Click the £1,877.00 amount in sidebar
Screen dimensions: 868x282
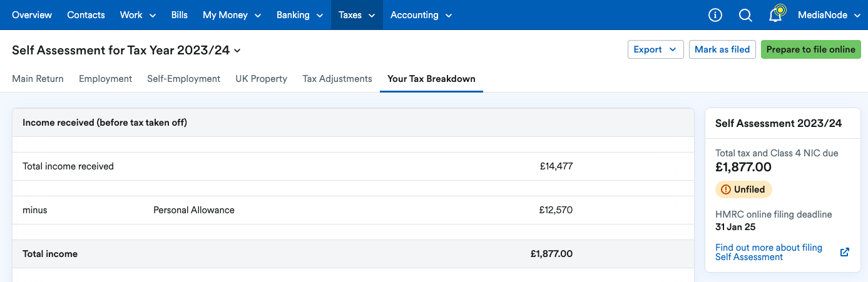pos(743,167)
